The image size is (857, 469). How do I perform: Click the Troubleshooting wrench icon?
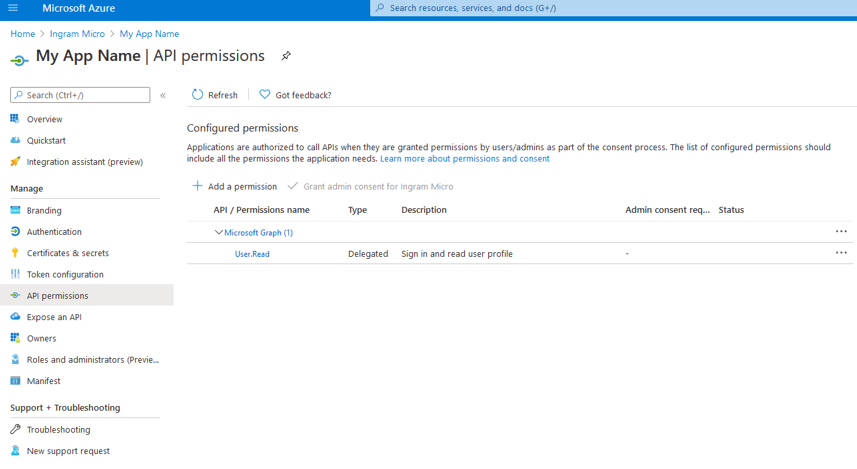(15, 429)
